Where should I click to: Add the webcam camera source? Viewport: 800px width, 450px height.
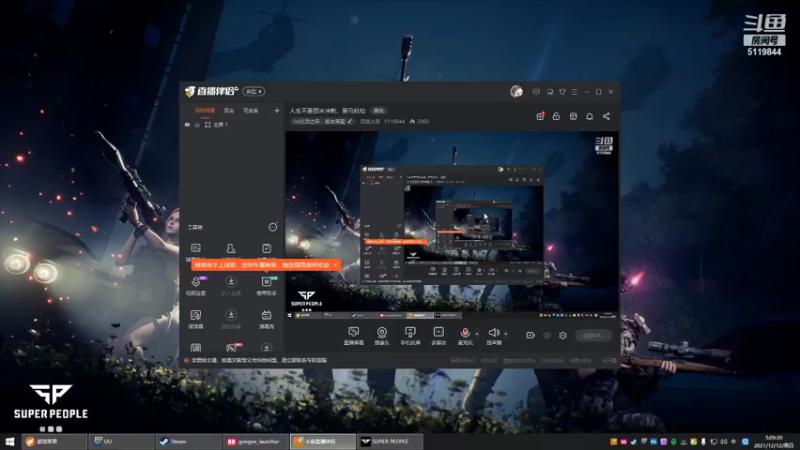(382, 332)
